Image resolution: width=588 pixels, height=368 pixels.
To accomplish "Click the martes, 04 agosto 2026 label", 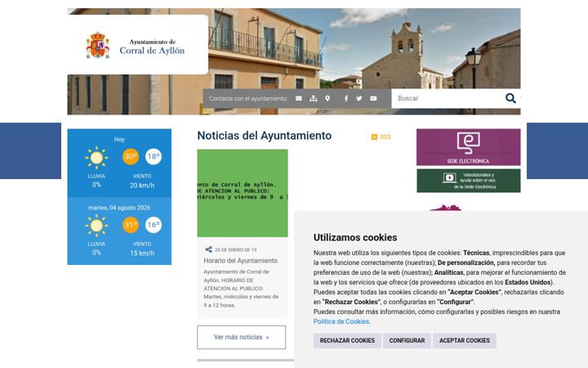I will (119, 208).
